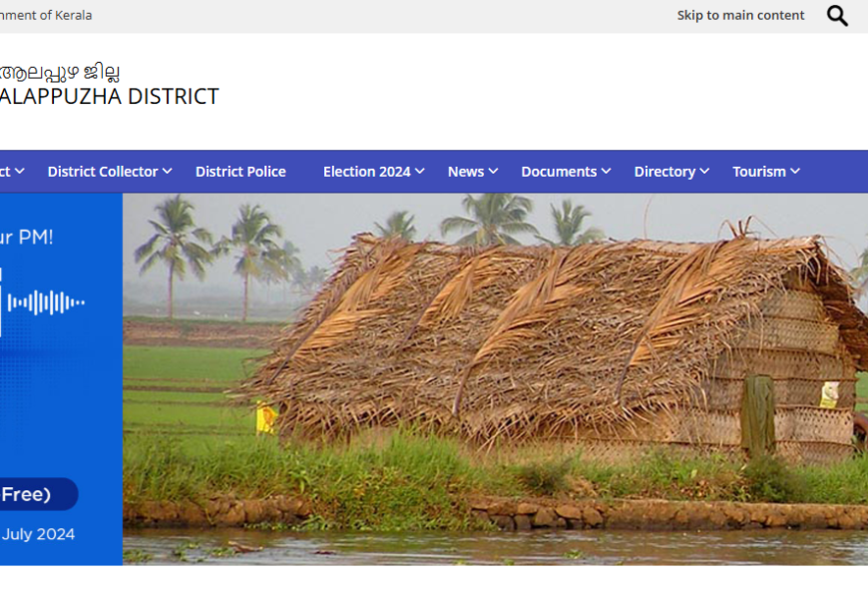868x599 pixels.
Task: Open the Tourism menu item
Action: (x=759, y=172)
